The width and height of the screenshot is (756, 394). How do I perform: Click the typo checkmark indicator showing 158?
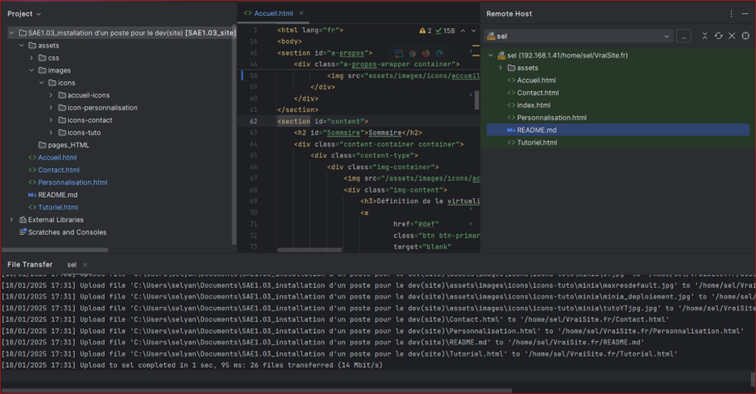[x=445, y=30]
